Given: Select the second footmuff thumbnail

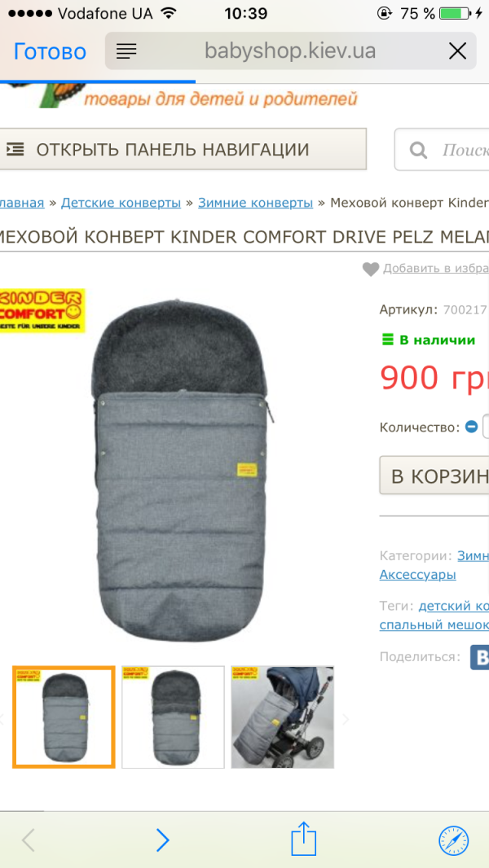Looking at the screenshot, I should click(x=174, y=717).
